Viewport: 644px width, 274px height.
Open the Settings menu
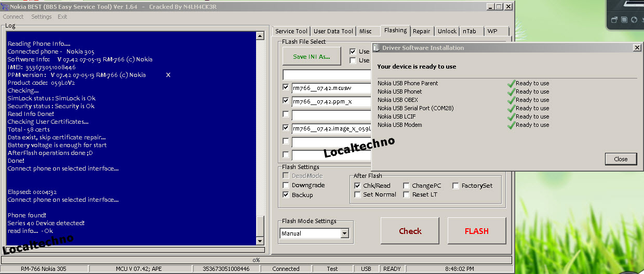click(x=42, y=17)
